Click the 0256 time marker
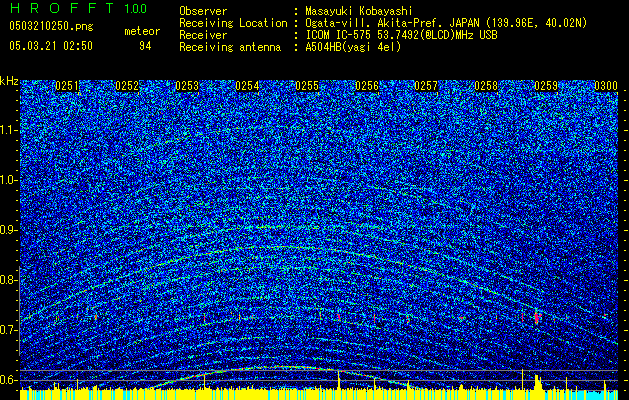 (367, 86)
